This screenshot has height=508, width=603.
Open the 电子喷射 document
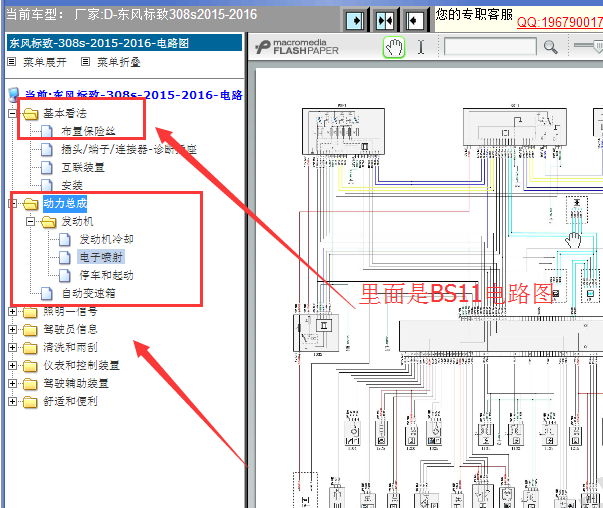[101, 257]
